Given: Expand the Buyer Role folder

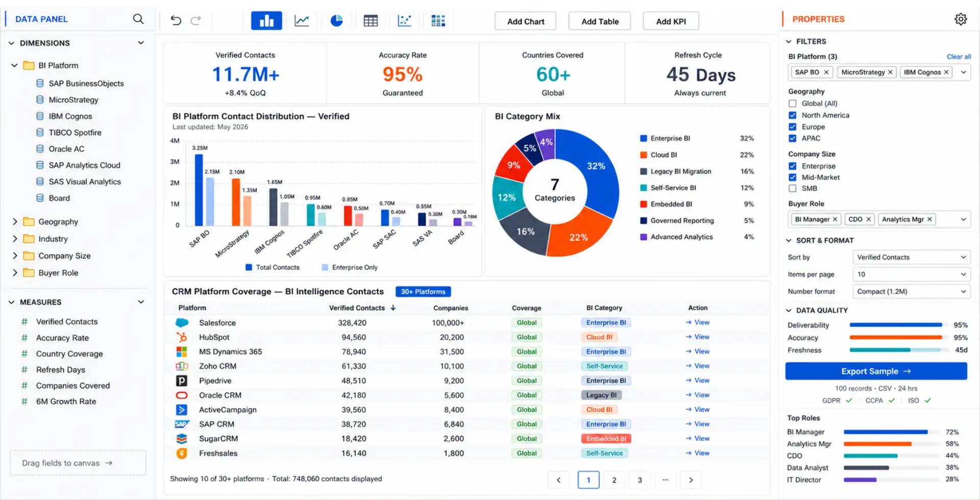Looking at the screenshot, I should point(14,273).
